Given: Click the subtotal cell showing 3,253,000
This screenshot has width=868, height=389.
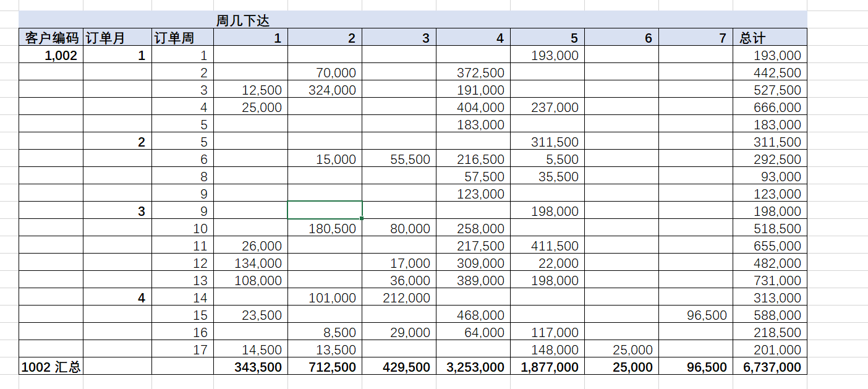Looking at the screenshot, I should [x=474, y=367].
